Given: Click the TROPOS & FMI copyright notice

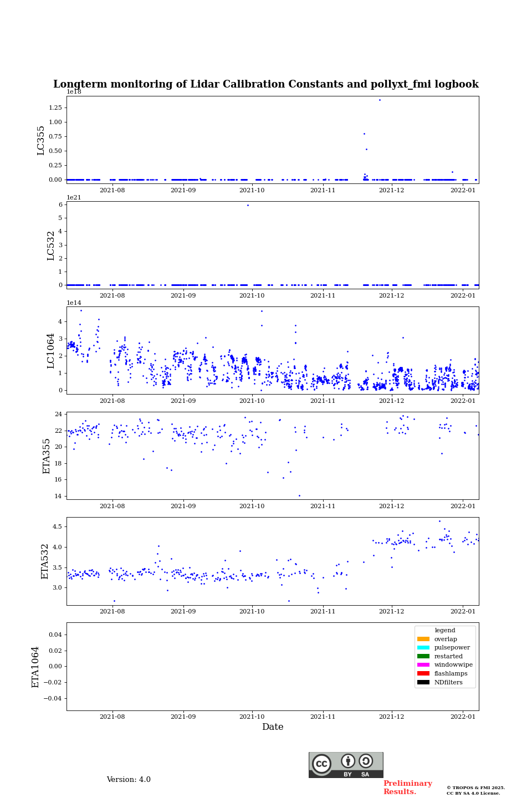Looking at the screenshot, I should coord(475,790).
